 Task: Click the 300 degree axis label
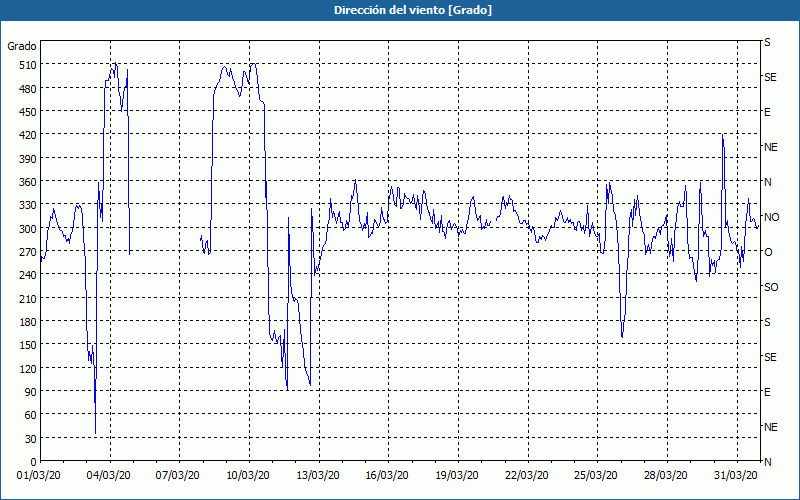tap(28, 229)
